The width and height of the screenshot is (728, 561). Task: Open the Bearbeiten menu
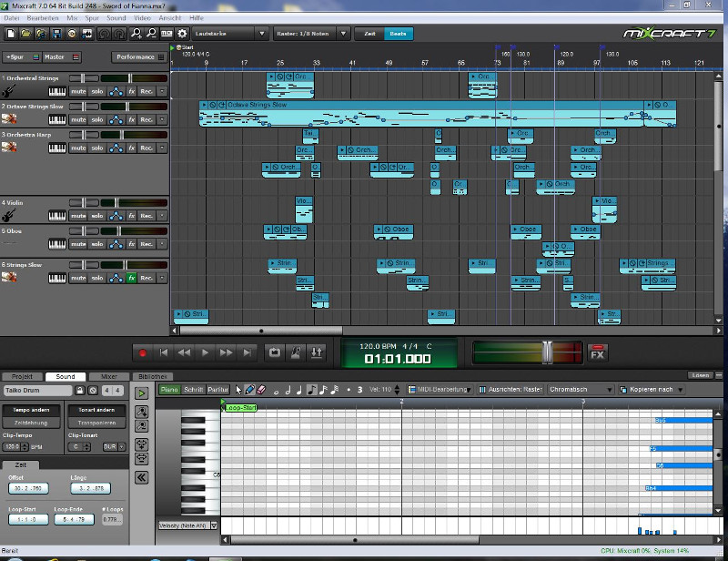point(43,18)
